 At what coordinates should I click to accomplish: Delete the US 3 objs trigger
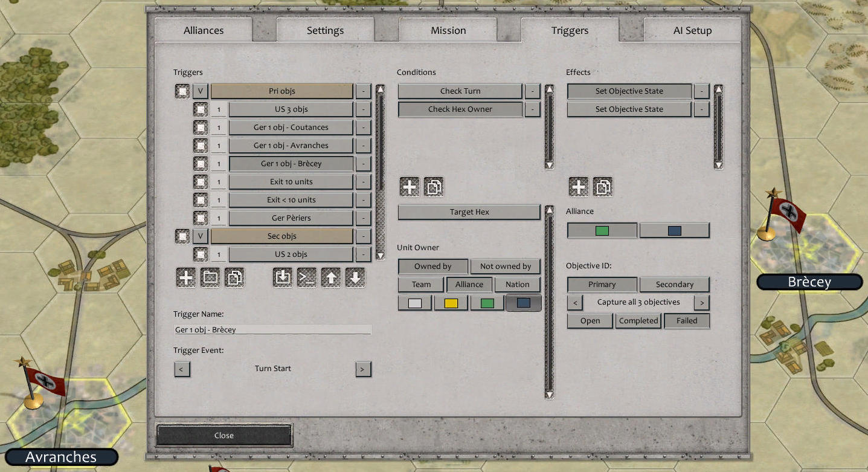(x=363, y=109)
